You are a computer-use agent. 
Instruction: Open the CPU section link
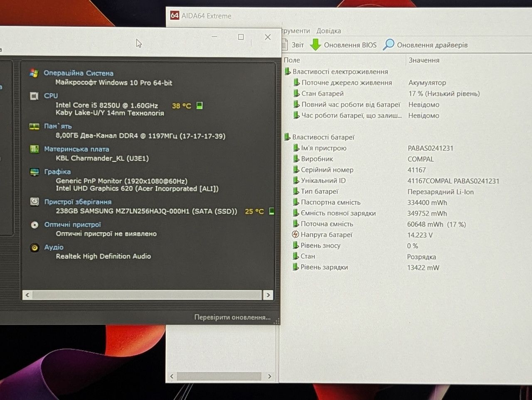pyautogui.click(x=51, y=96)
